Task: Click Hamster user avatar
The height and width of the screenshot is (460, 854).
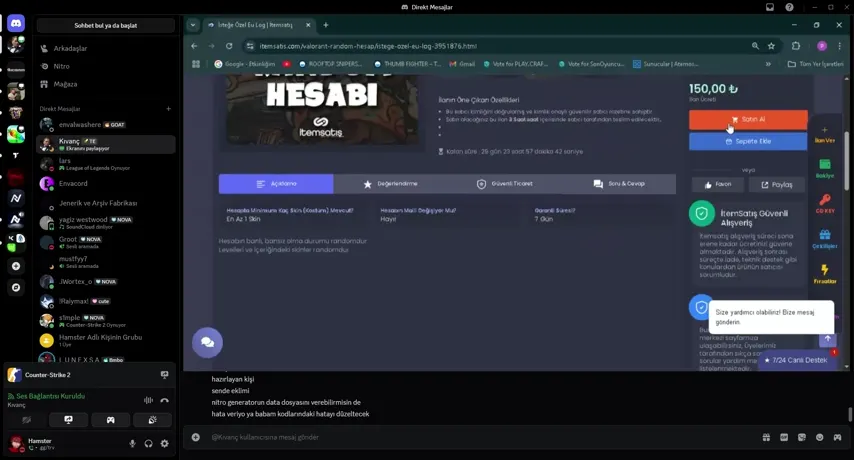Action: 16,443
